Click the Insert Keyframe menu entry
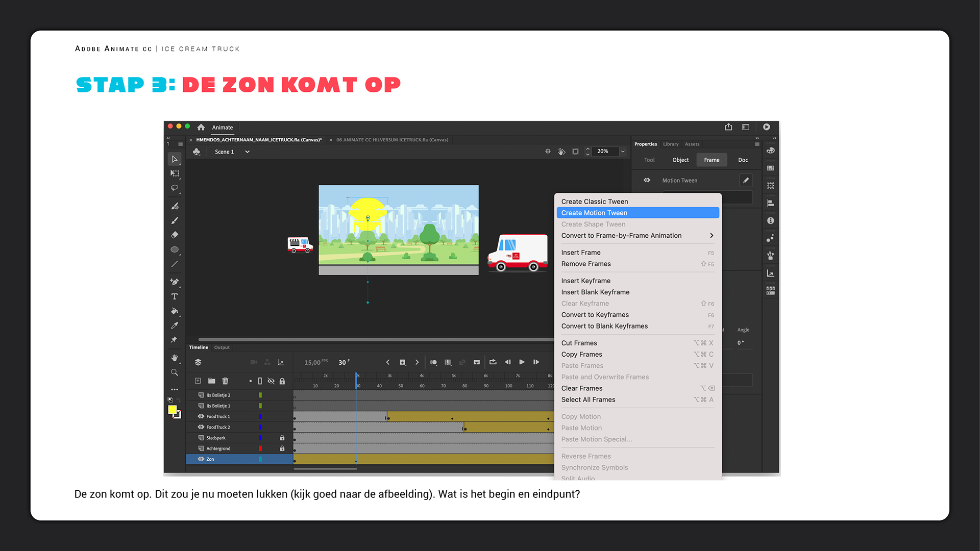 click(x=586, y=281)
